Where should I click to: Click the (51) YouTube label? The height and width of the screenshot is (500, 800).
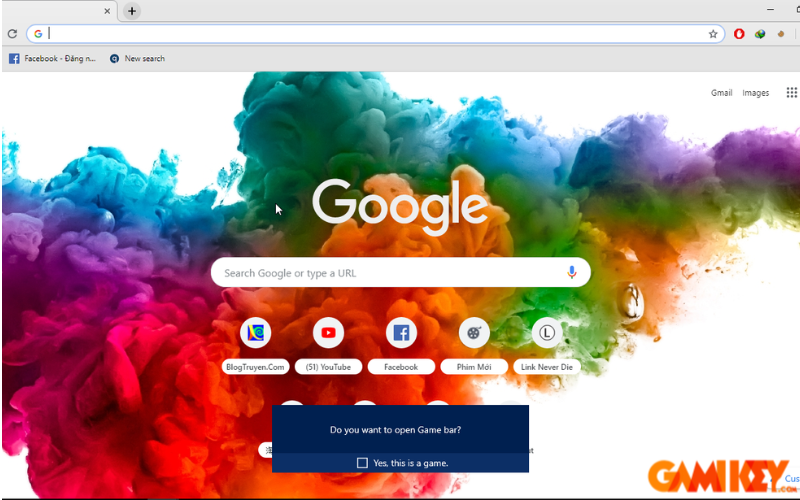pyautogui.click(x=328, y=367)
